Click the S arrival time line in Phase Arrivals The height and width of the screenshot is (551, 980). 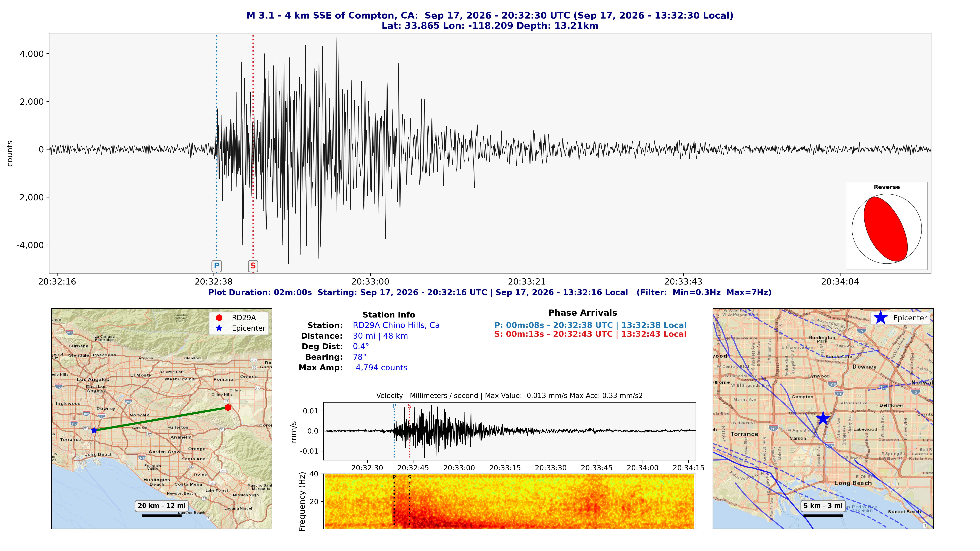coord(590,334)
